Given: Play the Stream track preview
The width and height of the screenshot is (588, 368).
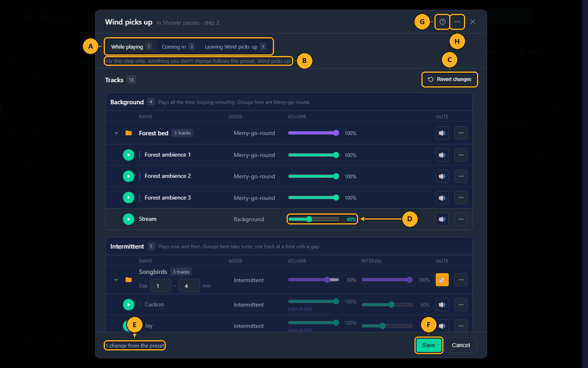Looking at the screenshot, I should point(129,219).
